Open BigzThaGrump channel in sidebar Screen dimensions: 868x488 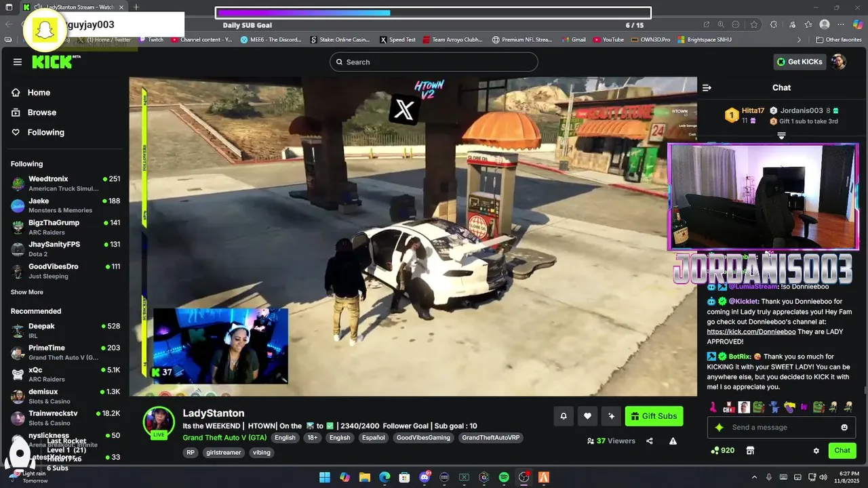65,227
